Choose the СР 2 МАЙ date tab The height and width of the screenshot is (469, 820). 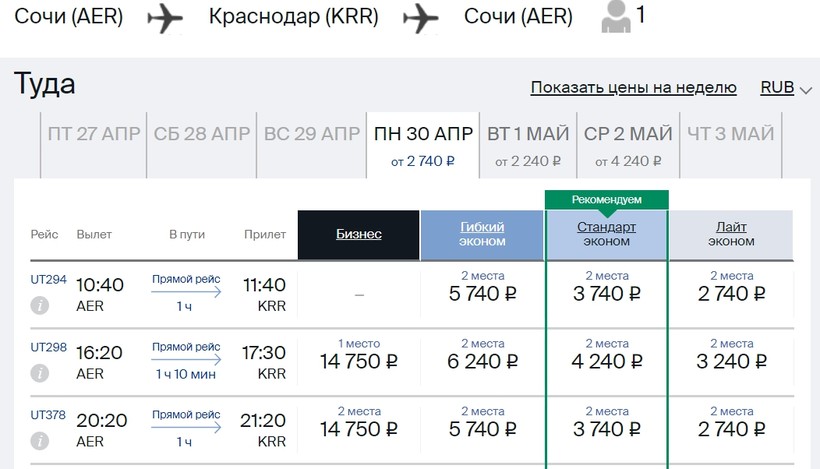coord(628,144)
